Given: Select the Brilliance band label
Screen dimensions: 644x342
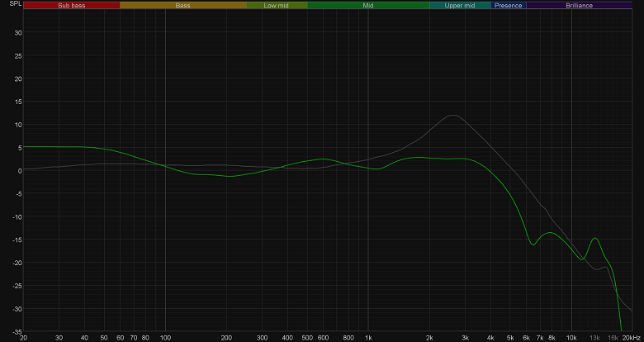Looking at the screenshot, I should (x=579, y=5).
